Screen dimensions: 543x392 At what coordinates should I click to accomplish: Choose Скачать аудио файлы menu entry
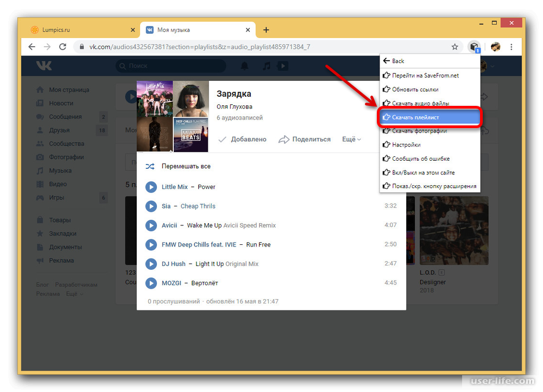[430, 103]
